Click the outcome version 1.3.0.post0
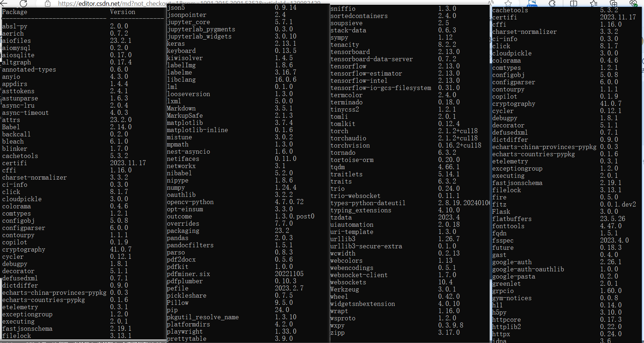This screenshot has width=644, height=343. [x=295, y=216]
